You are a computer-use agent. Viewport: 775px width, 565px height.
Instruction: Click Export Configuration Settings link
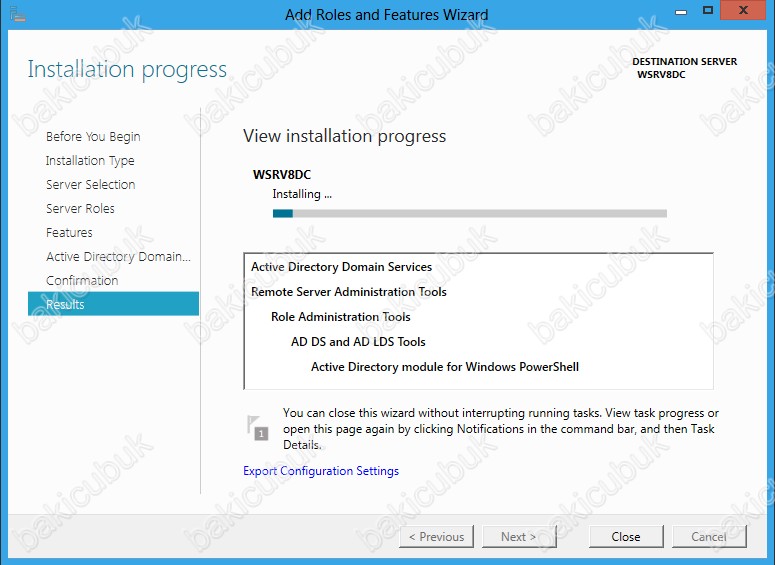321,471
